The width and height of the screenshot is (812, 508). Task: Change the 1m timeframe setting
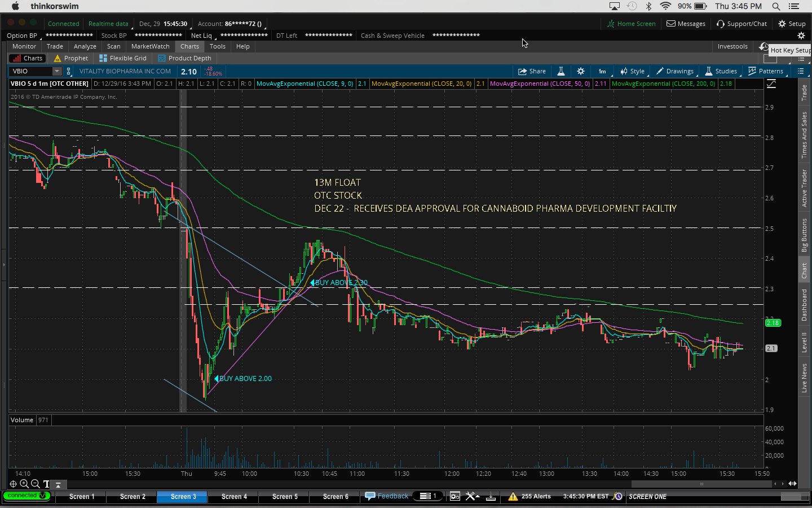pyautogui.click(x=602, y=71)
